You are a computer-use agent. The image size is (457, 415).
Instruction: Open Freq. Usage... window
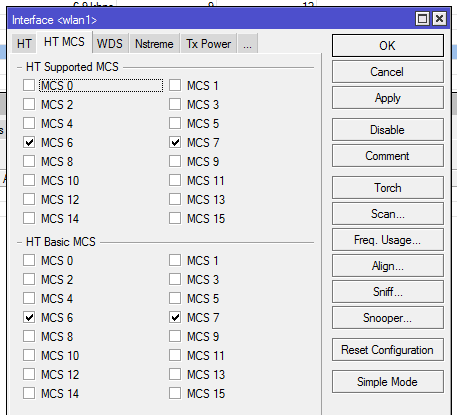pos(388,240)
